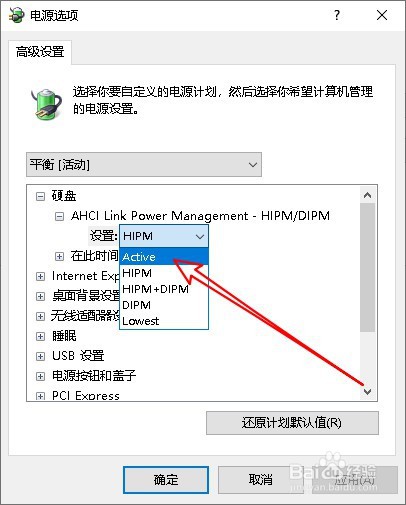Expand the USB 设置 node

coord(40,356)
